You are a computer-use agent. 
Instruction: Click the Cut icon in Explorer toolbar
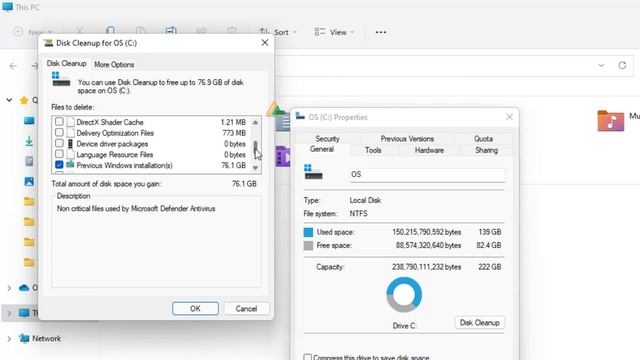point(80,31)
